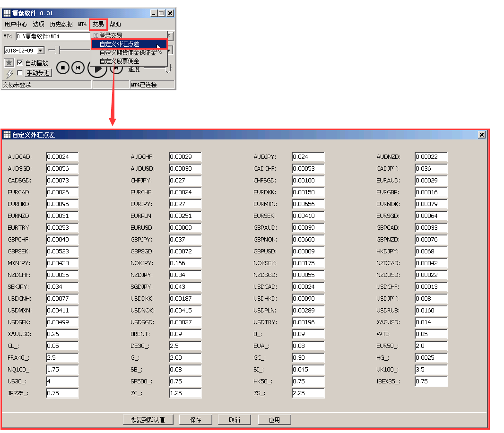Click the star favorite icon
The height and width of the screenshot is (433, 504).
(x=9, y=63)
